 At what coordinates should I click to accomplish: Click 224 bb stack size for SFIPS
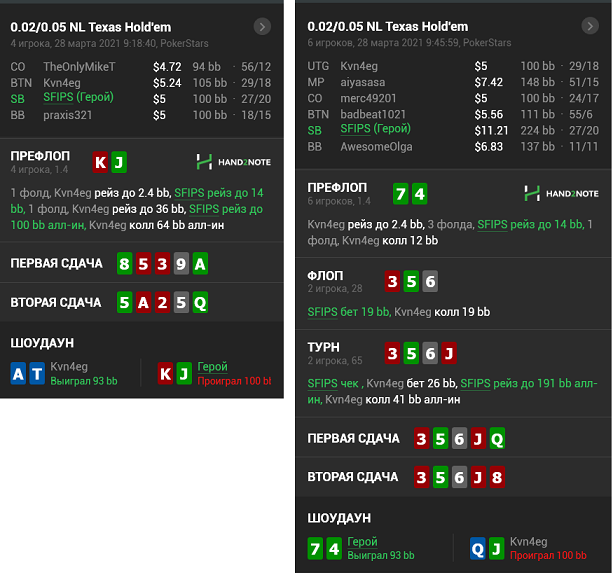(537, 131)
